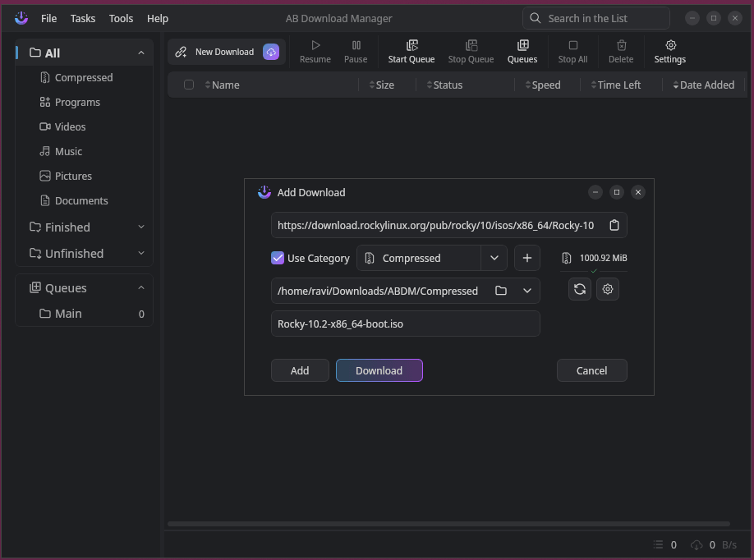Select Compressed category in sidebar
Screen dimensions: 754x560
(x=84, y=77)
